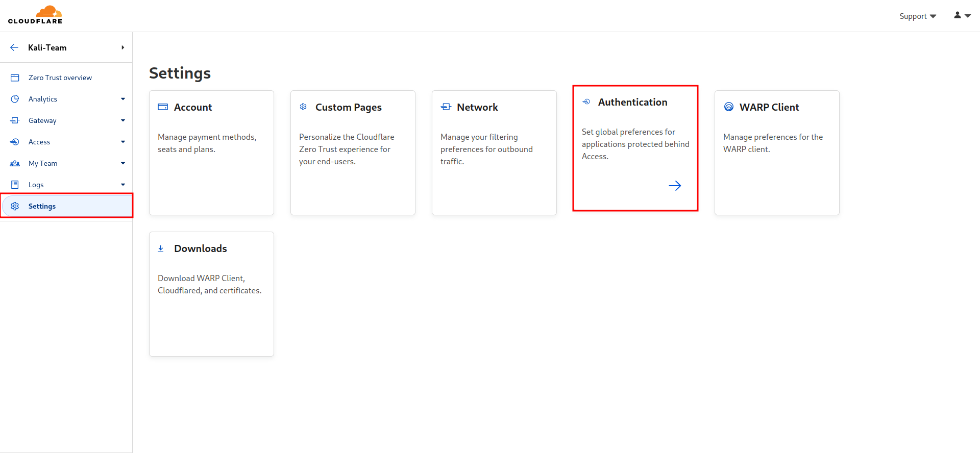
Task: Expand the Logs submenu chevron
Action: coord(123,185)
